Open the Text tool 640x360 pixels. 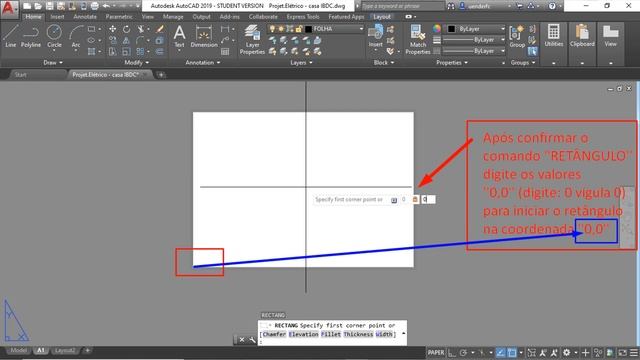tap(179, 37)
